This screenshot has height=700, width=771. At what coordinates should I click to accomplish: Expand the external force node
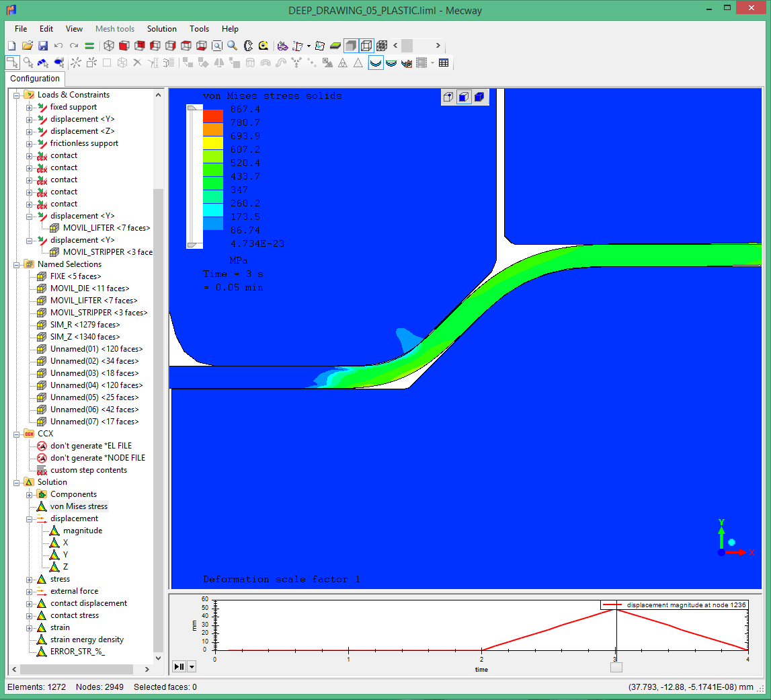coord(30,592)
